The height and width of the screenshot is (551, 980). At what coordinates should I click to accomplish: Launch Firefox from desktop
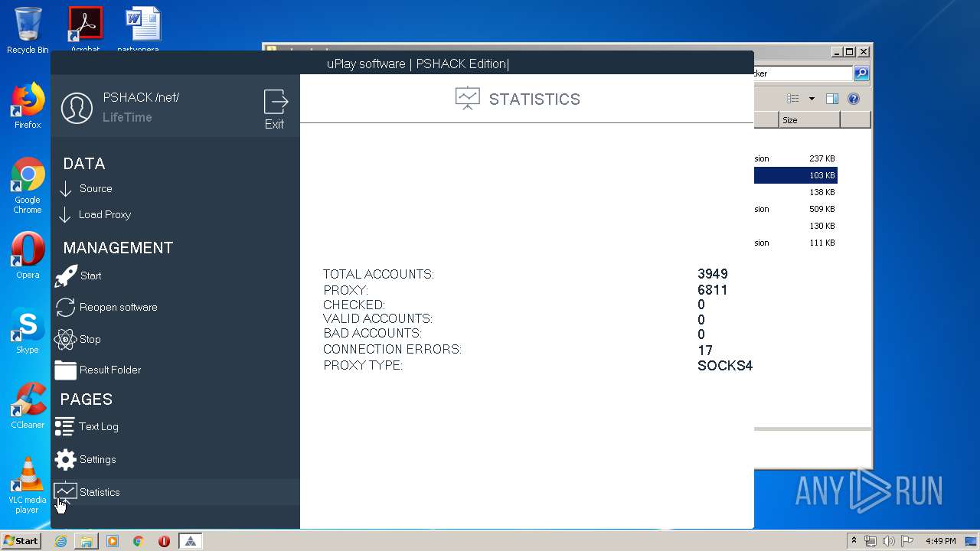point(28,106)
